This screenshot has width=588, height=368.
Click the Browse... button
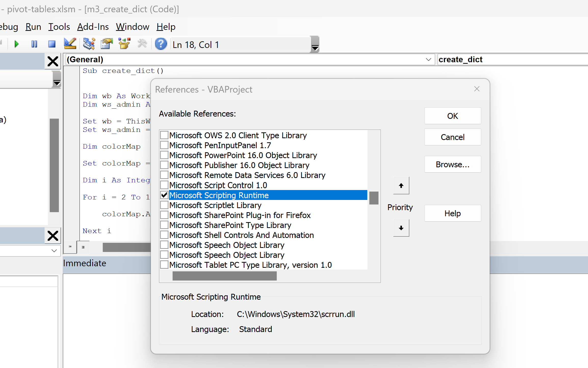(x=452, y=164)
